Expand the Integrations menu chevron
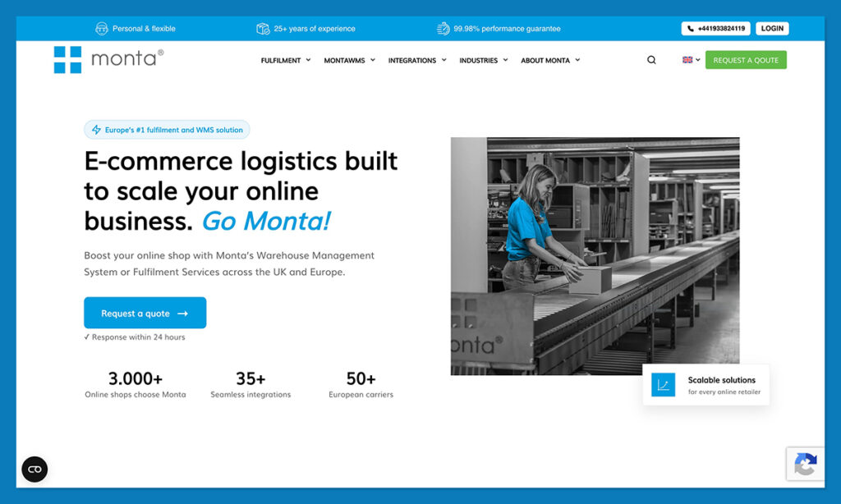The width and height of the screenshot is (841, 504). click(444, 60)
